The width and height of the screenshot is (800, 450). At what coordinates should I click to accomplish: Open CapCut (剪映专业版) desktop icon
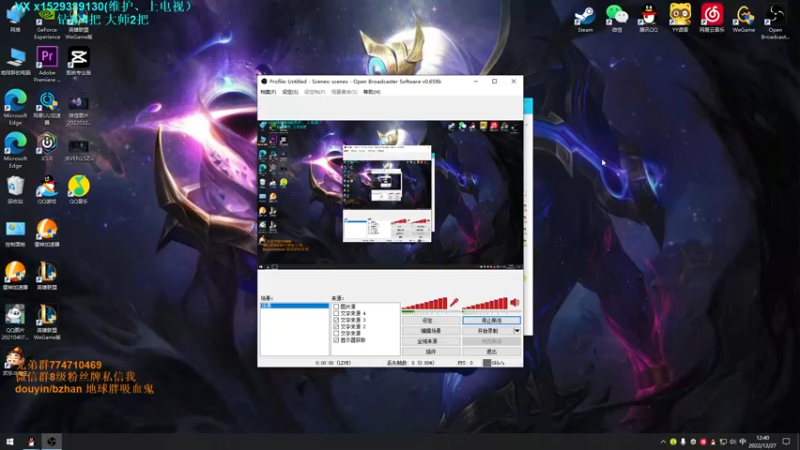pyautogui.click(x=79, y=61)
